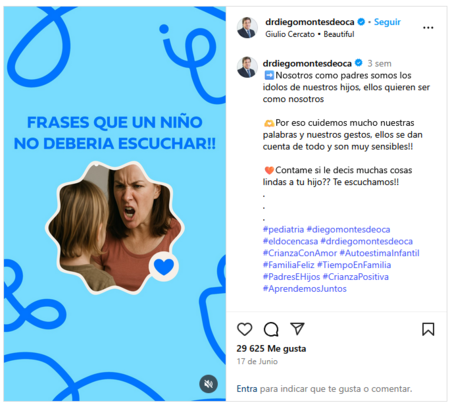Open comments with speech bubble icon

271,329
